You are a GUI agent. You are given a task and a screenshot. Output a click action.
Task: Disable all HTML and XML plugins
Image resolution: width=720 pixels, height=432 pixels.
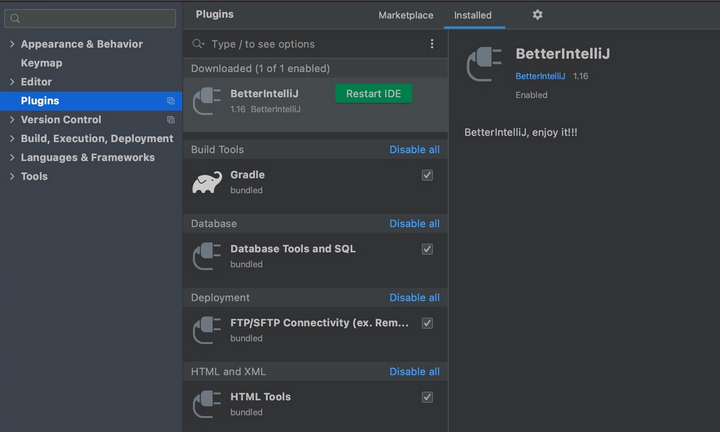(x=414, y=371)
